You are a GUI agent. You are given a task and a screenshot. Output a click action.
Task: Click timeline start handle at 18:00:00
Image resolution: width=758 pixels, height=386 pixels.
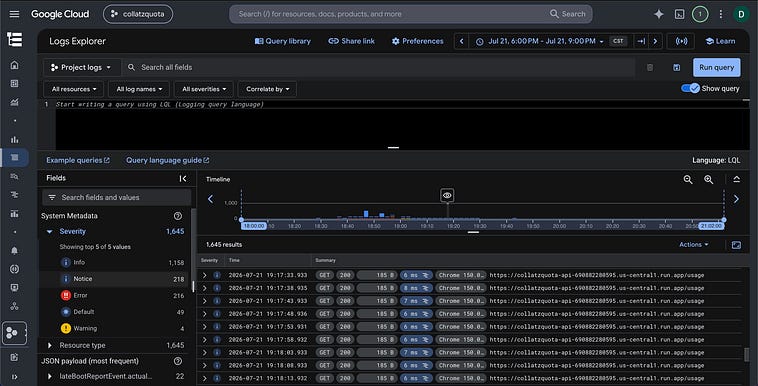point(241,220)
